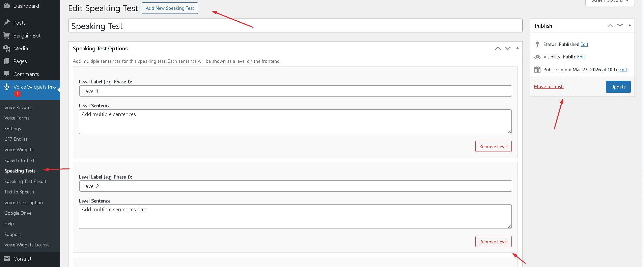Click the Posts pushpin icon

tap(7, 23)
